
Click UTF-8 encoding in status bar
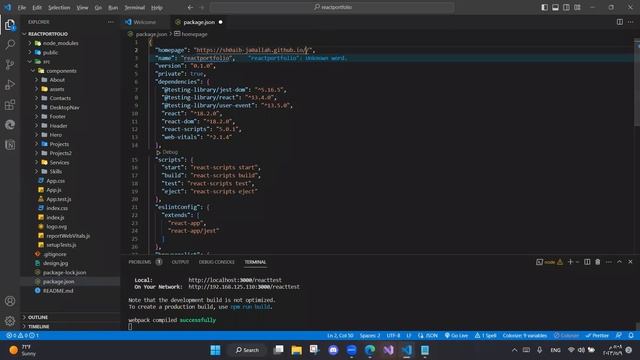[393, 336]
